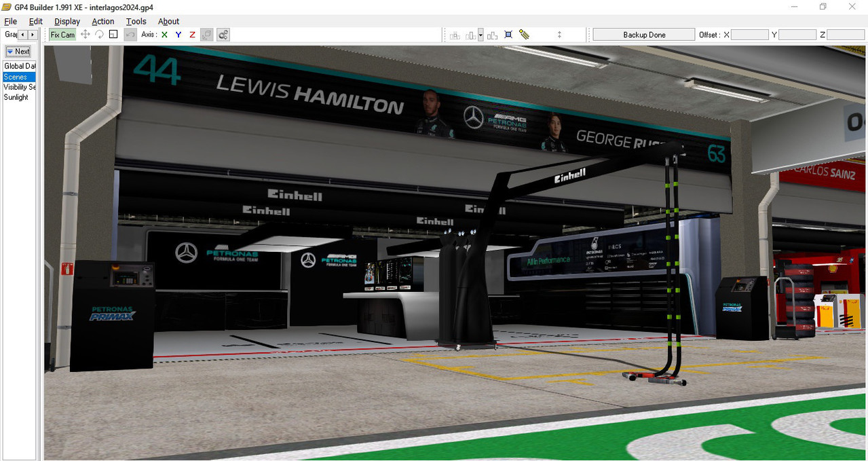Click the Backup Done button

(x=644, y=35)
